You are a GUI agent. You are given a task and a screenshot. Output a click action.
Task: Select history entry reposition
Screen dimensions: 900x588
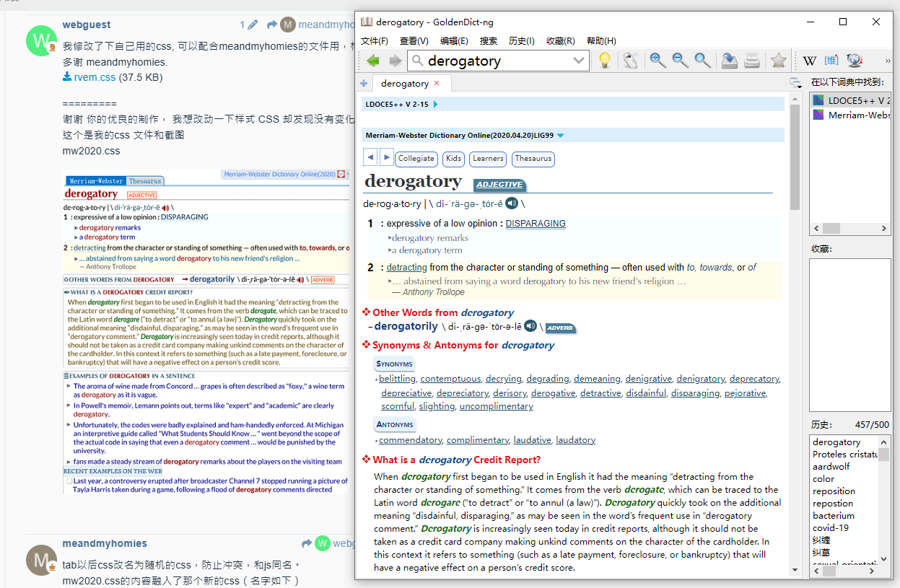click(834, 491)
